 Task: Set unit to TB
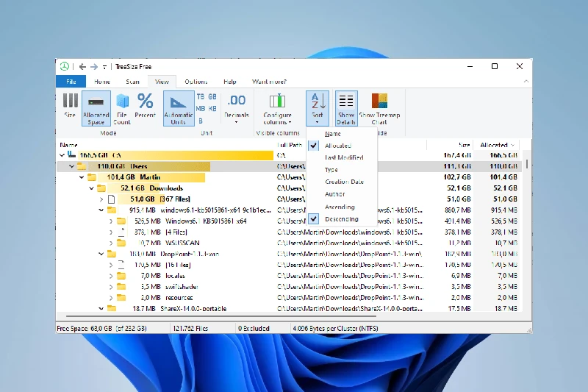click(x=201, y=97)
